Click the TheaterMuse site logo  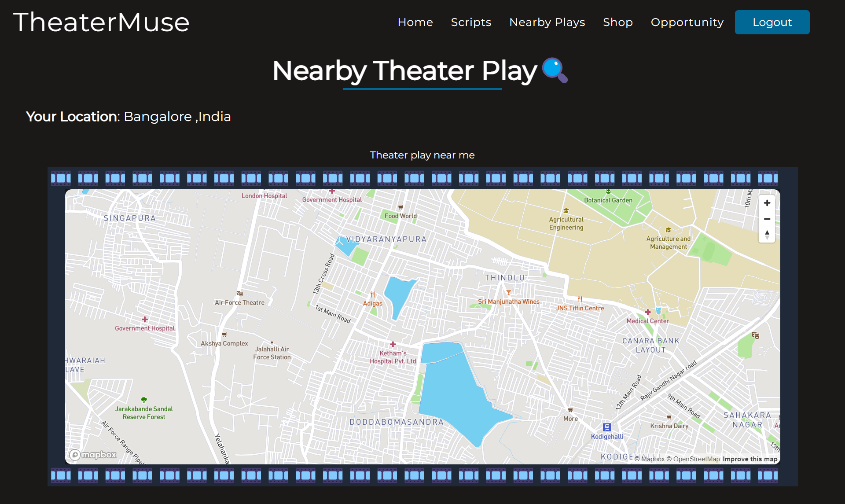click(x=101, y=22)
